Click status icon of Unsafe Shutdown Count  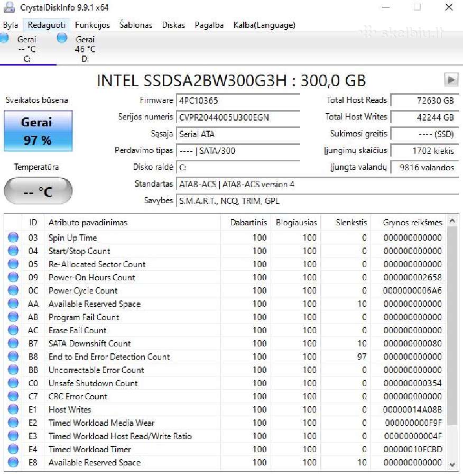[x=13, y=383]
